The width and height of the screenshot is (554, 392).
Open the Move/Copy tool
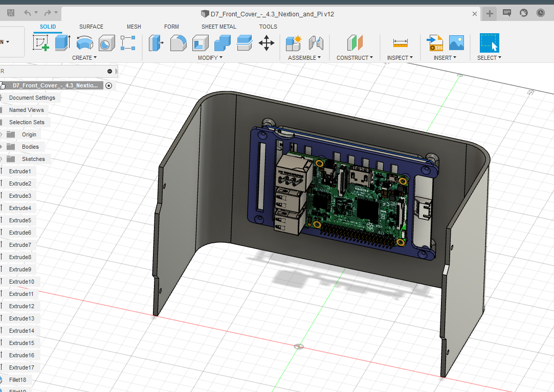click(x=267, y=43)
